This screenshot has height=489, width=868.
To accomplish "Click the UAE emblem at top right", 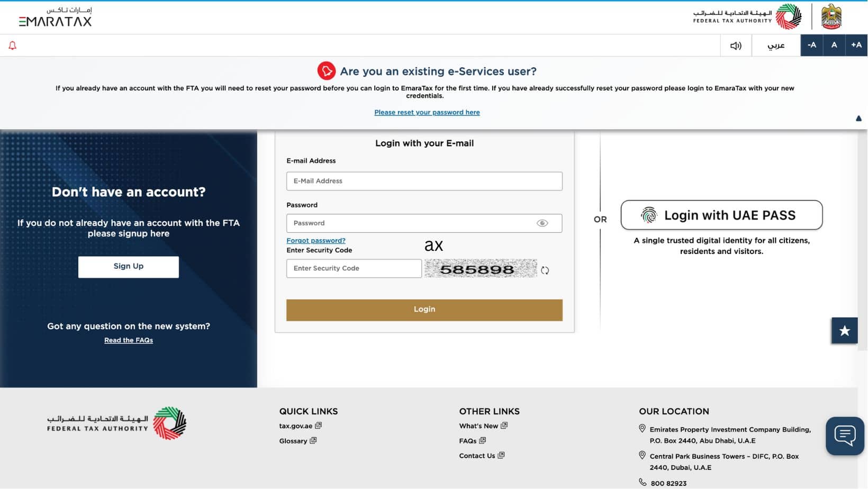I will (x=833, y=16).
